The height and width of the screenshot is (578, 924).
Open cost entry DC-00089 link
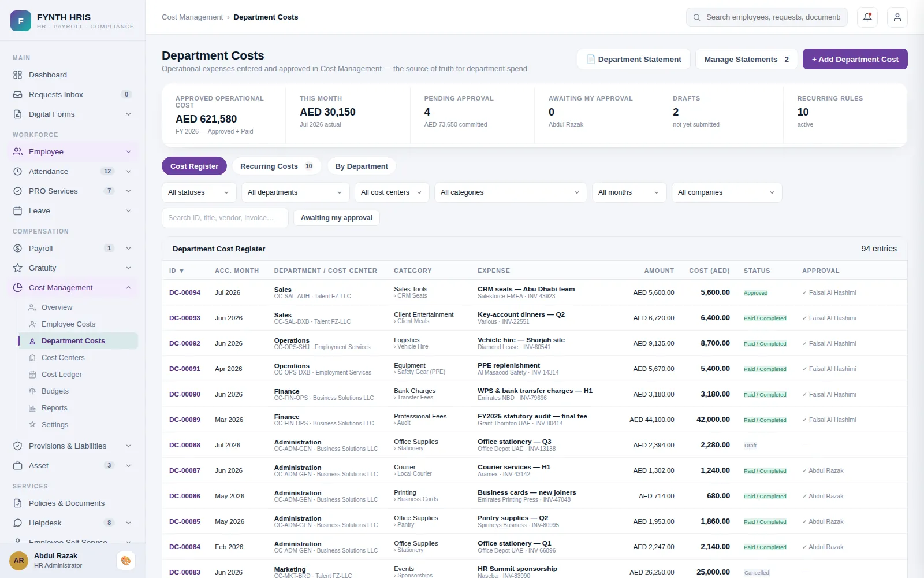(x=185, y=420)
